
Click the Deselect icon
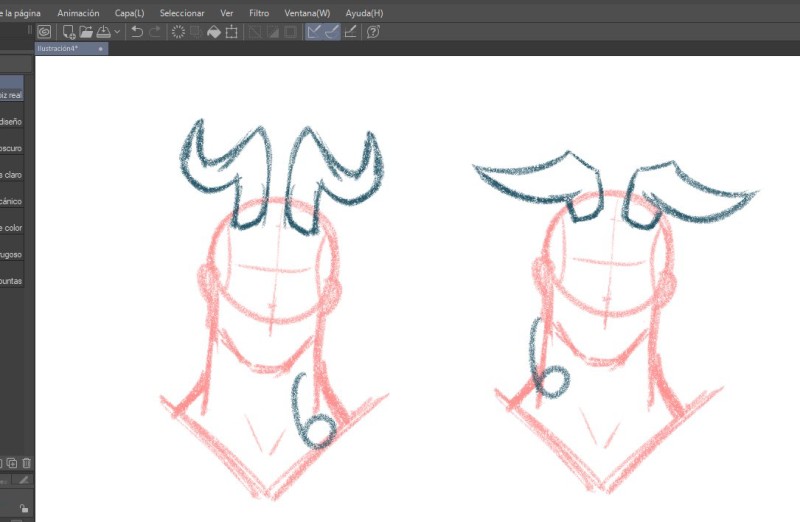pyautogui.click(x=255, y=32)
